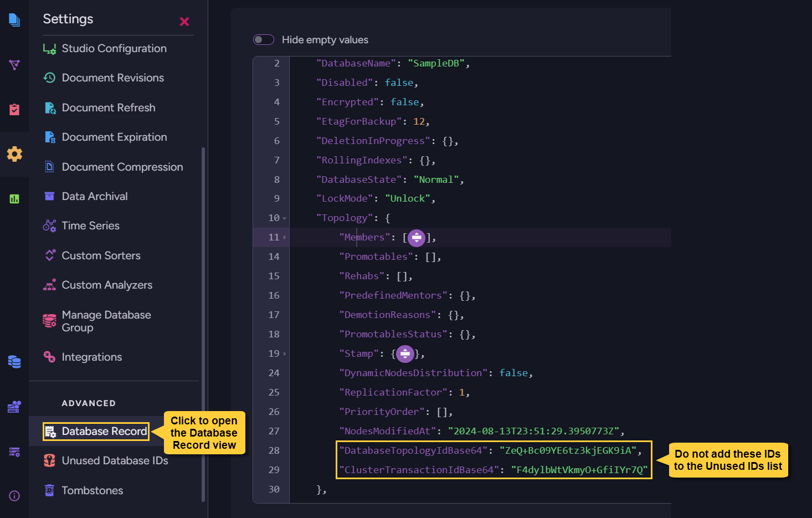Open Settings gear in left rail
This screenshot has width=812, height=518.
click(14, 154)
